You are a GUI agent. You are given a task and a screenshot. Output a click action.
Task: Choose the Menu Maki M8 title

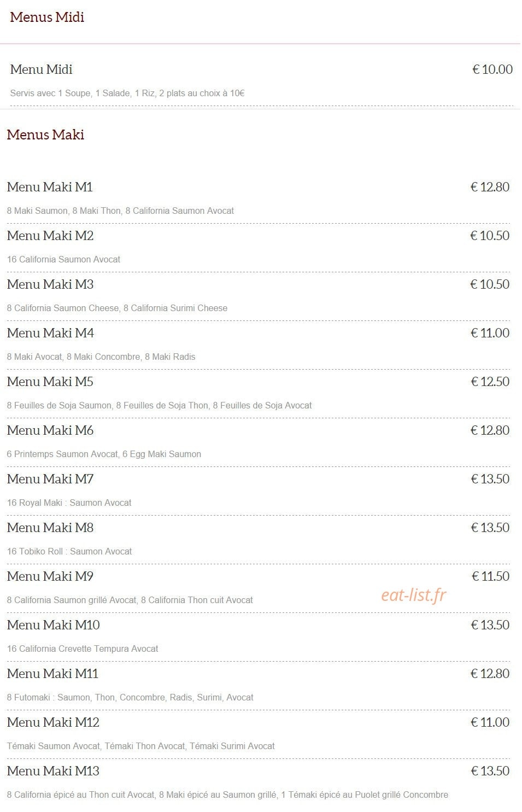pos(50,528)
